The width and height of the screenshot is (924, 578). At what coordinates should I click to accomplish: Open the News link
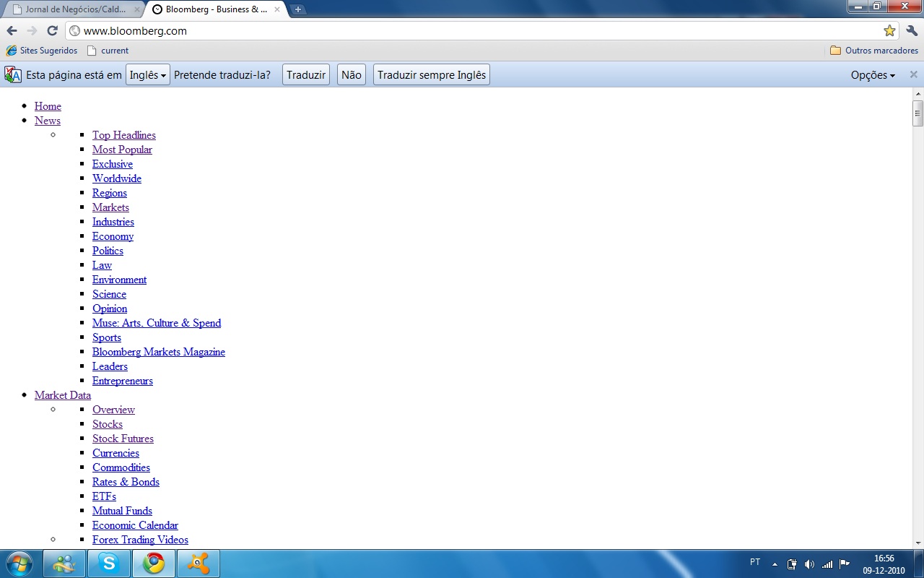(48, 121)
